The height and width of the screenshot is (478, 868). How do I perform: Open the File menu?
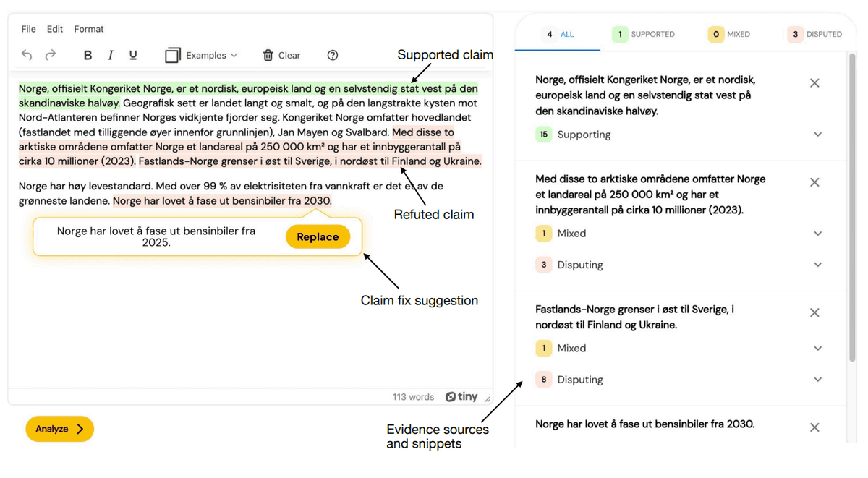[x=28, y=29]
